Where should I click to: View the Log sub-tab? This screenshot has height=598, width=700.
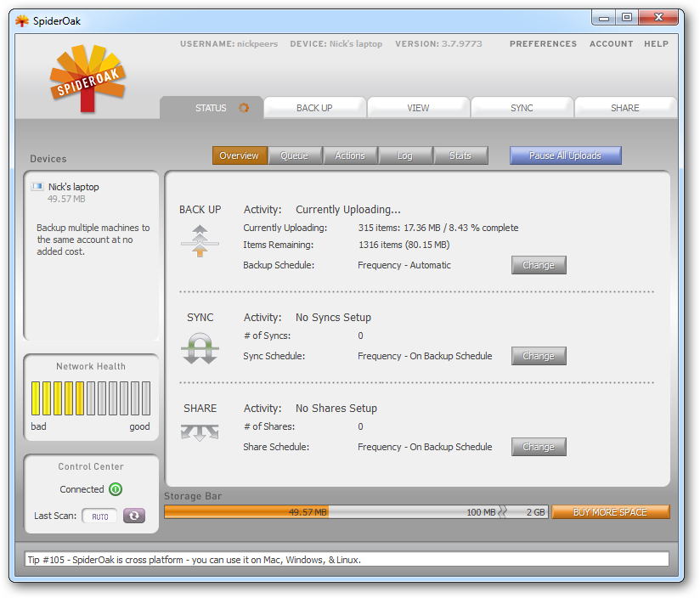coord(405,155)
